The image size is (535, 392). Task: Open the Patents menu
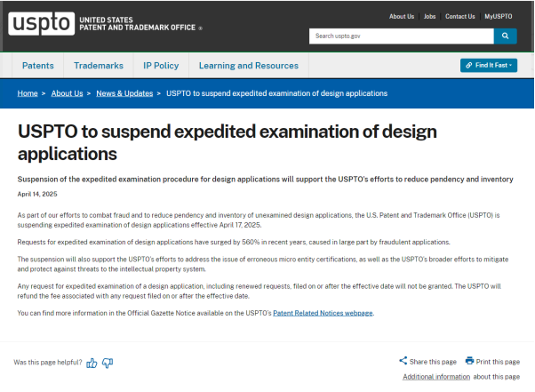[38, 66]
